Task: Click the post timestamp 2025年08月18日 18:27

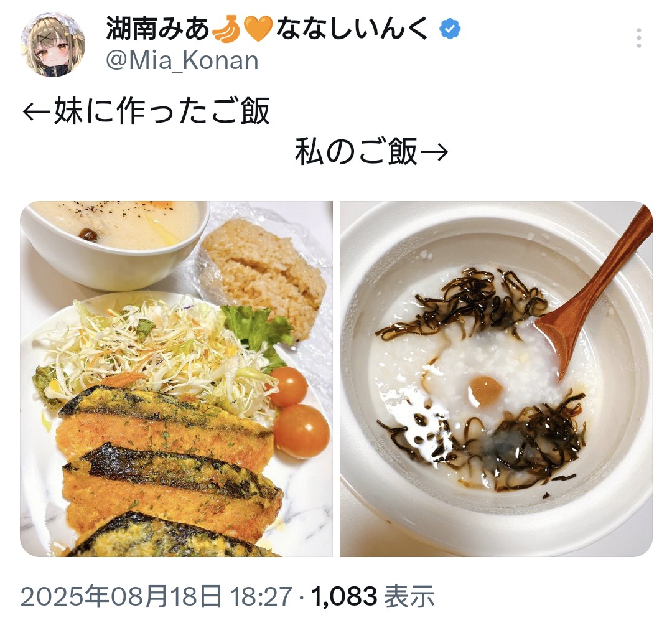Action: coord(156,596)
